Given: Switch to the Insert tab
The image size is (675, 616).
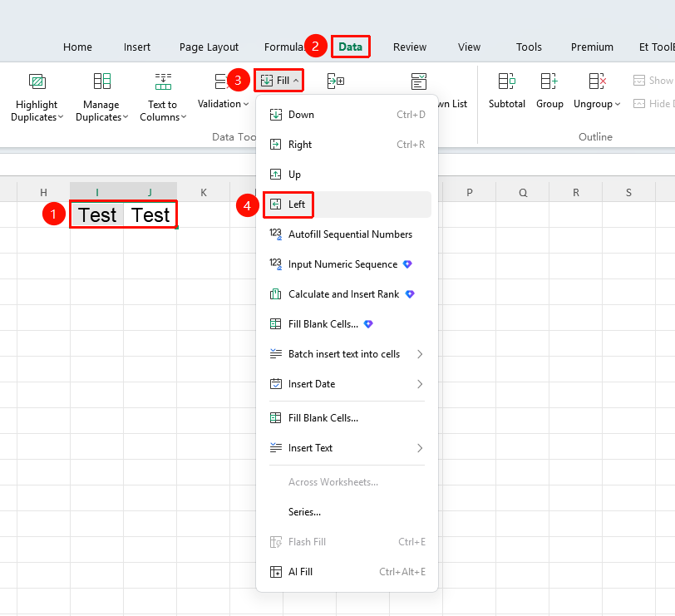Looking at the screenshot, I should (137, 47).
